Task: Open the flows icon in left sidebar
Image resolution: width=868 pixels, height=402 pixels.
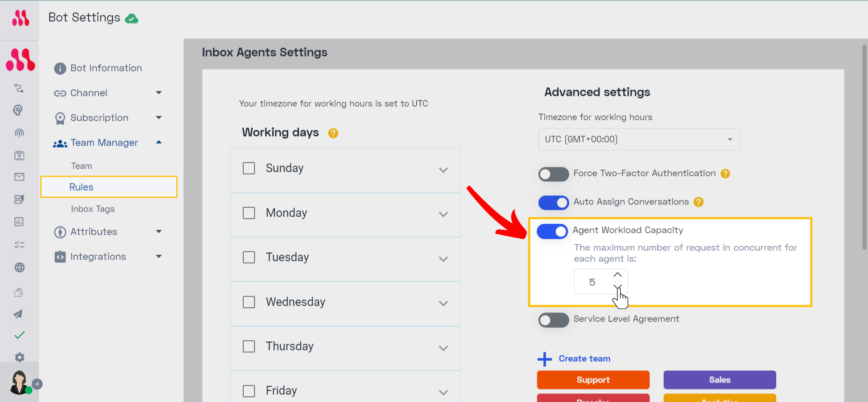Action: pyautogui.click(x=19, y=88)
